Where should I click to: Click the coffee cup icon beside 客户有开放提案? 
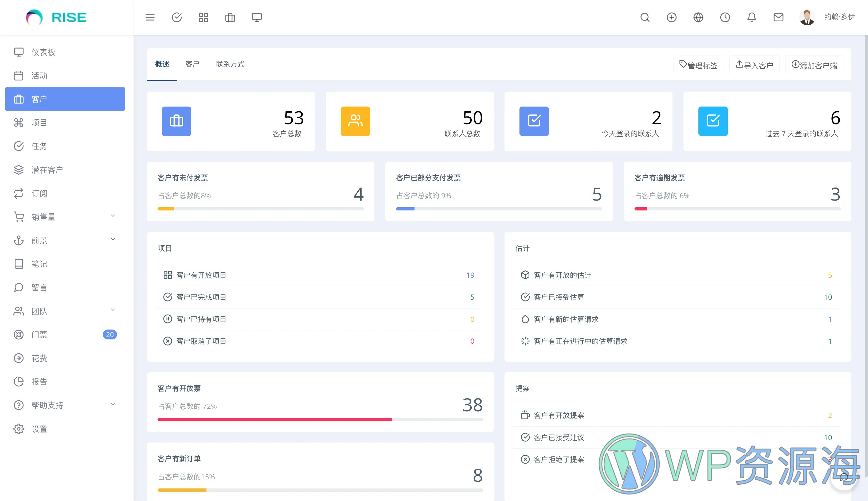pos(525,415)
